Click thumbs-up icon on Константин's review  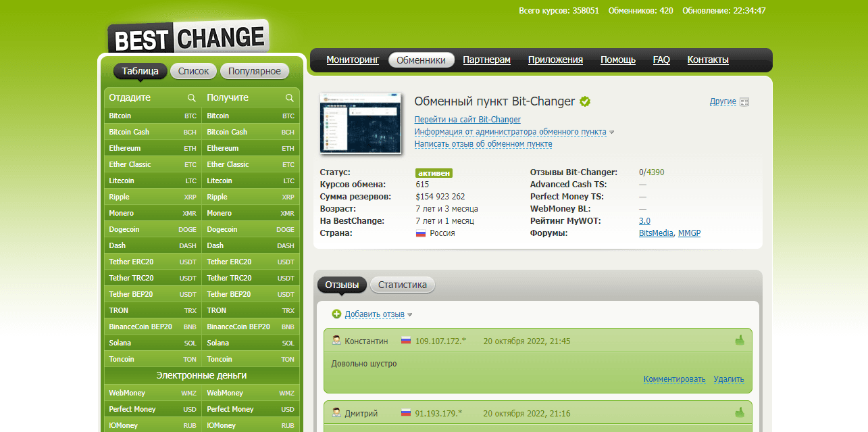click(x=740, y=340)
